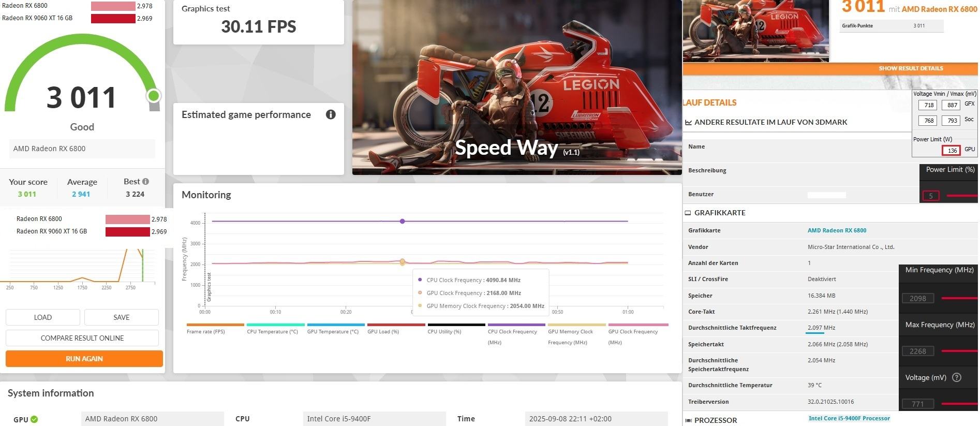This screenshot has height=426, width=980.
Task: Click the AMD Radeon RX 6800 field under score
Action: pyautogui.click(x=82, y=149)
